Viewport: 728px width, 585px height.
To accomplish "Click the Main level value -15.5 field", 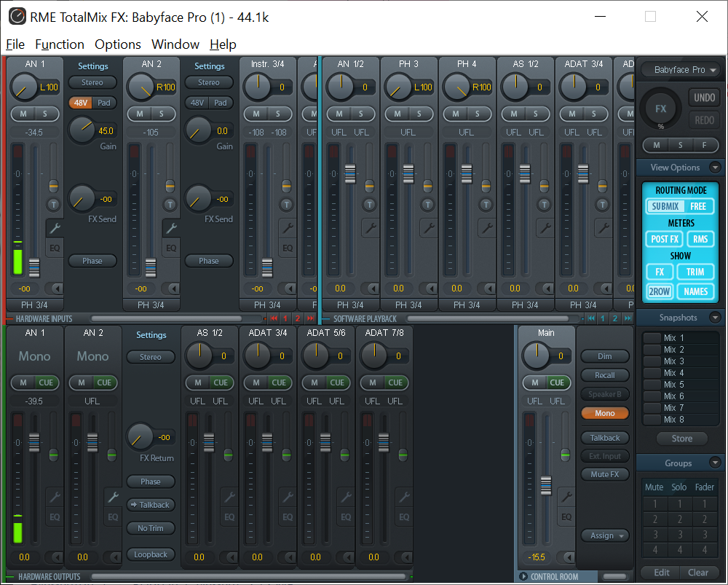I will click(537, 557).
